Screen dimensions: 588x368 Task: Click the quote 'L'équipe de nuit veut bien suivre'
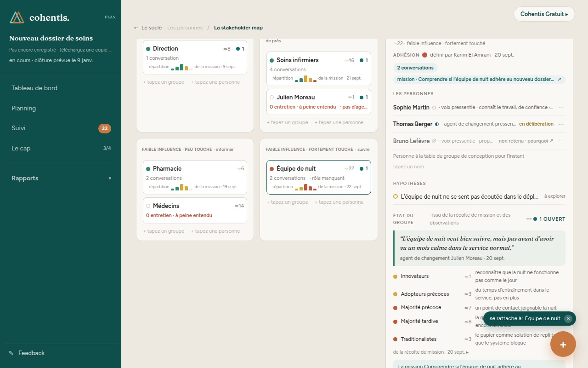[477, 243]
